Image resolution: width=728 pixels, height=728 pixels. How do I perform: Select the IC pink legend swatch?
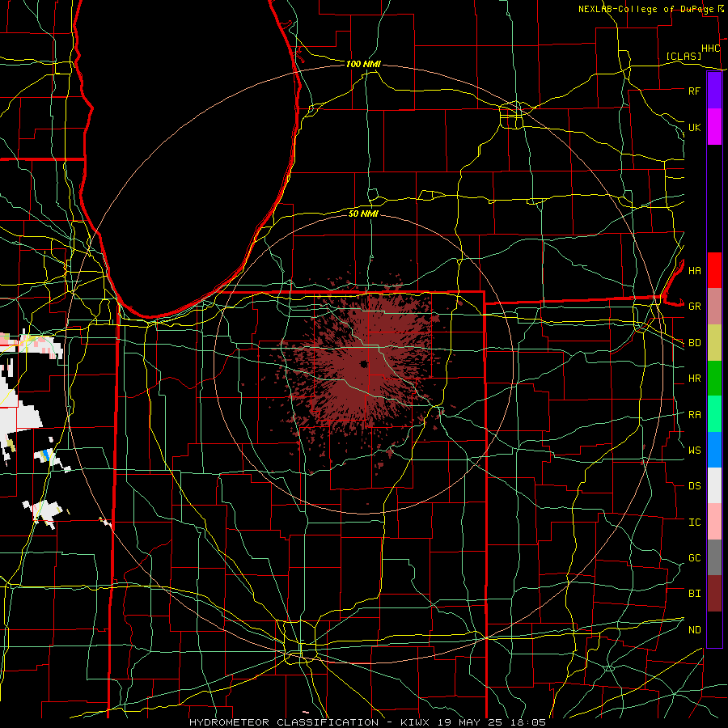point(714,522)
